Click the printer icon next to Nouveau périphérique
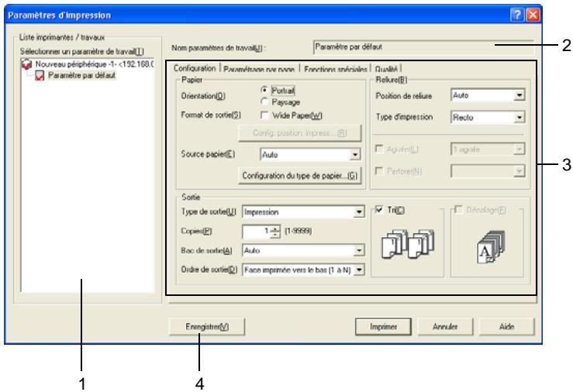This screenshot has height=392, width=573. pyautogui.click(x=26, y=64)
